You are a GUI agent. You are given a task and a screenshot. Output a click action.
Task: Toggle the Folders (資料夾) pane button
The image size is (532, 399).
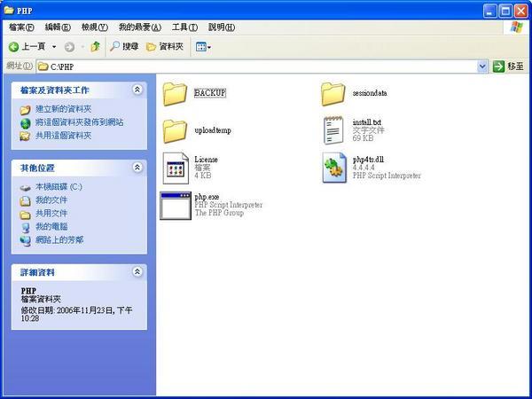tap(165, 46)
